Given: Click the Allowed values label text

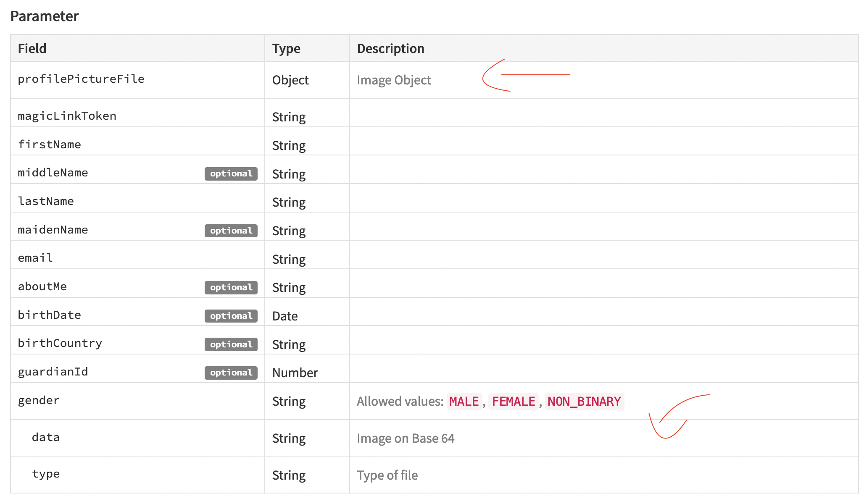Looking at the screenshot, I should click(x=400, y=402).
